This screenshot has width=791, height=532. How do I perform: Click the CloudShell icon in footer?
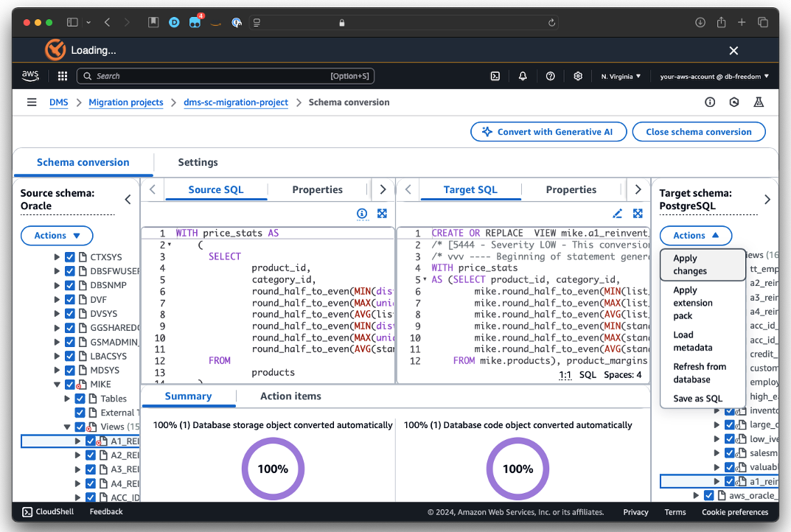coord(27,512)
